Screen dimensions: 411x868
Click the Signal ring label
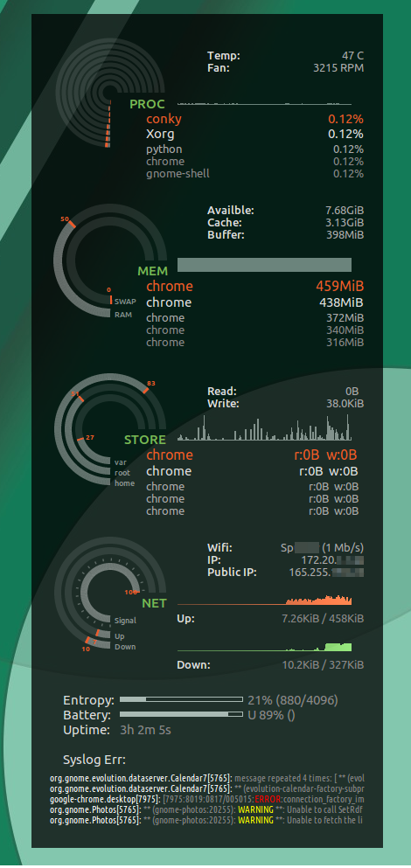click(x=125, y=621)
